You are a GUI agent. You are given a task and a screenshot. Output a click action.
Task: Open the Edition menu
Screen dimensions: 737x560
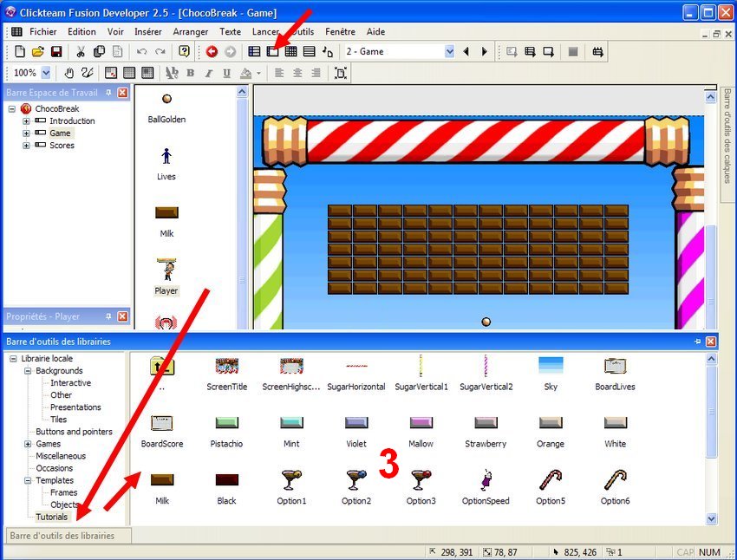pyautogui.click(x=82, y=31)
